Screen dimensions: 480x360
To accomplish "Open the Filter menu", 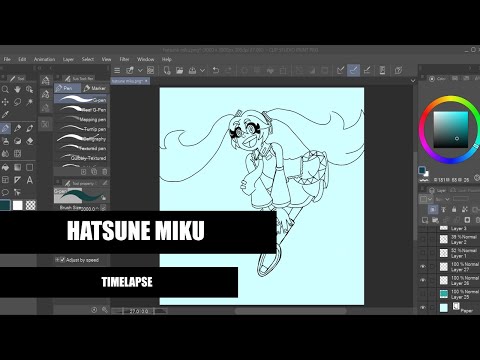I will [124, 59].
